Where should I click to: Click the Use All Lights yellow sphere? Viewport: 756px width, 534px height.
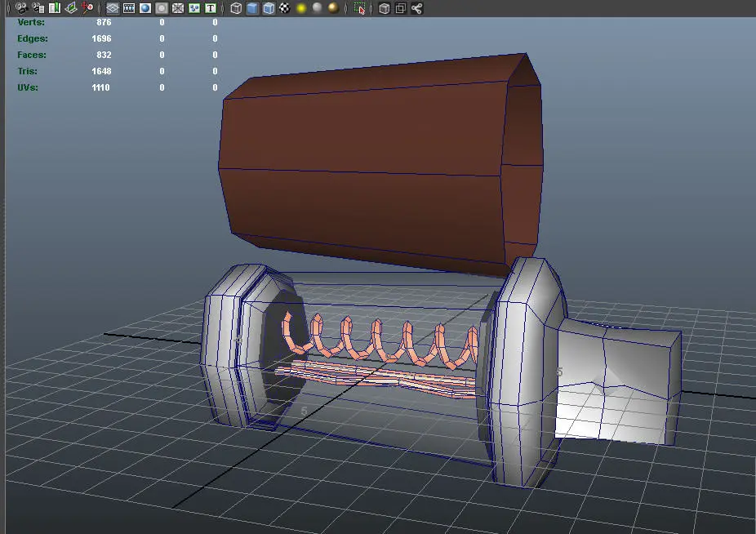coord(301,8)
